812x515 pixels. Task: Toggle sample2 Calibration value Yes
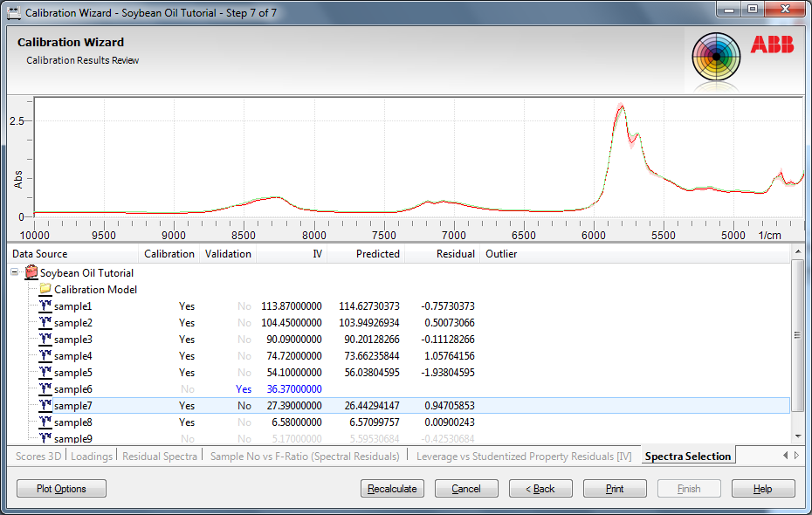[x=187, y=323]
